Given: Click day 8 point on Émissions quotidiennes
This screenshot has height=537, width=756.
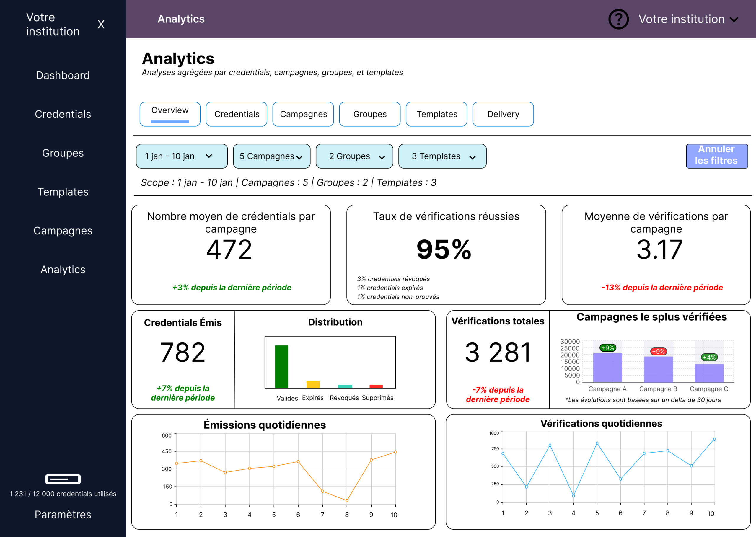Looking at the screenshot, I should coord(347,501).
